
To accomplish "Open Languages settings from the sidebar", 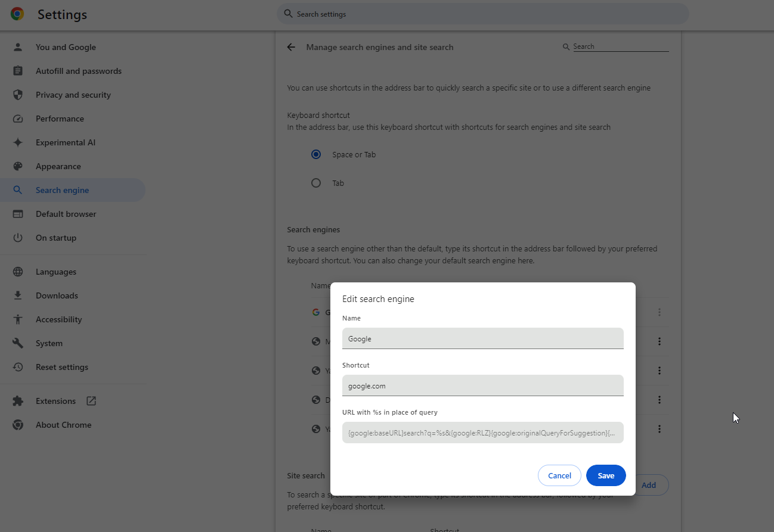I will pyautogui.click(x=56, y=272).
